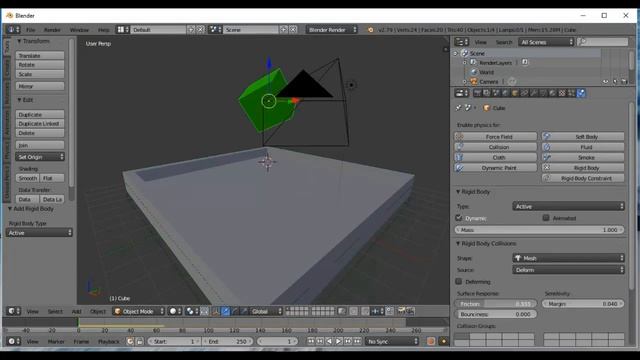Viewport: 640px width, 360px height.
Task: Toggle the 3D manipulator widget button
Action: 216,311
